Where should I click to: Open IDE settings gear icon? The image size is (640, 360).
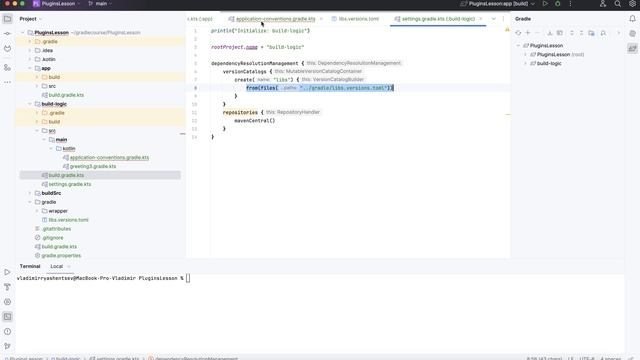click(632, 4)
